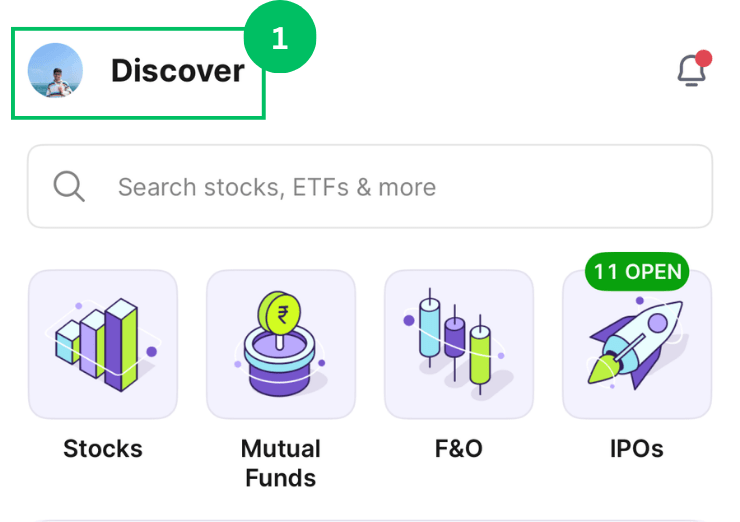Open the F&O candlestick tile
The width and height of the screenshot is (740, 522).
[459, 344]
